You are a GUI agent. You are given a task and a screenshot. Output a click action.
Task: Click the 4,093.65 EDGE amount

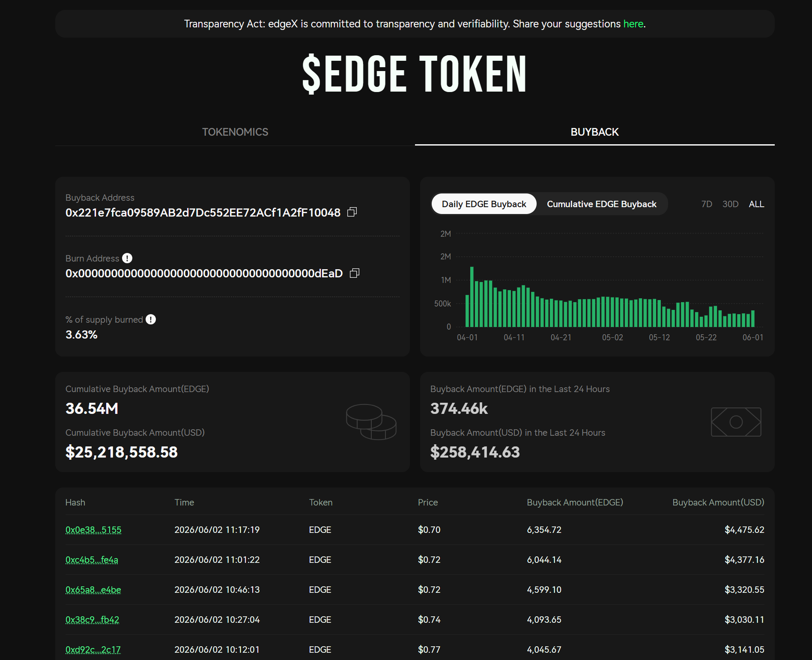click(x=544, y=620)
